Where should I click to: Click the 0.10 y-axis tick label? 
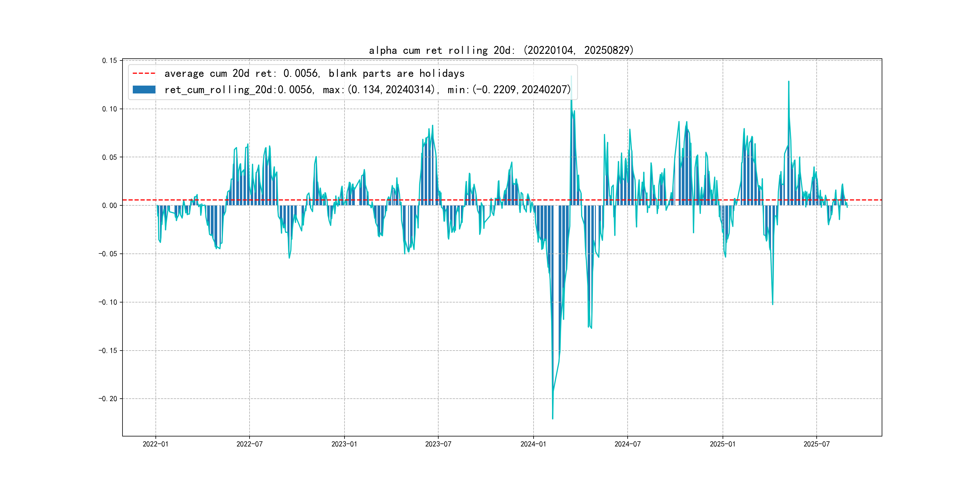(x=109, y=109)
